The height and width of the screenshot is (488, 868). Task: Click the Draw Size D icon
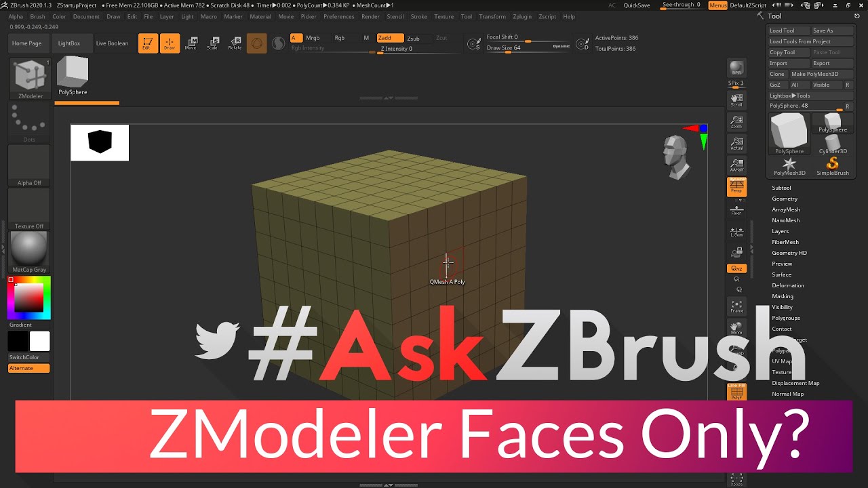click(582, 45)
